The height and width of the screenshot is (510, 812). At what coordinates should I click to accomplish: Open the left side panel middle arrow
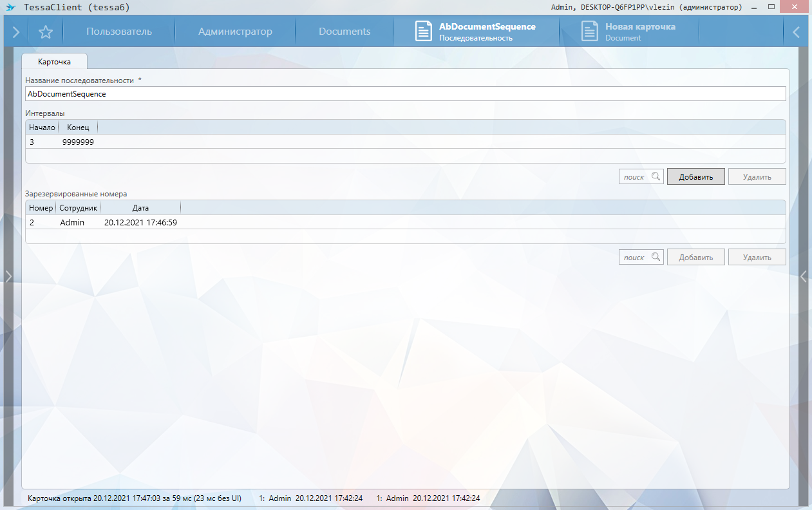click(x=8, y=276)
